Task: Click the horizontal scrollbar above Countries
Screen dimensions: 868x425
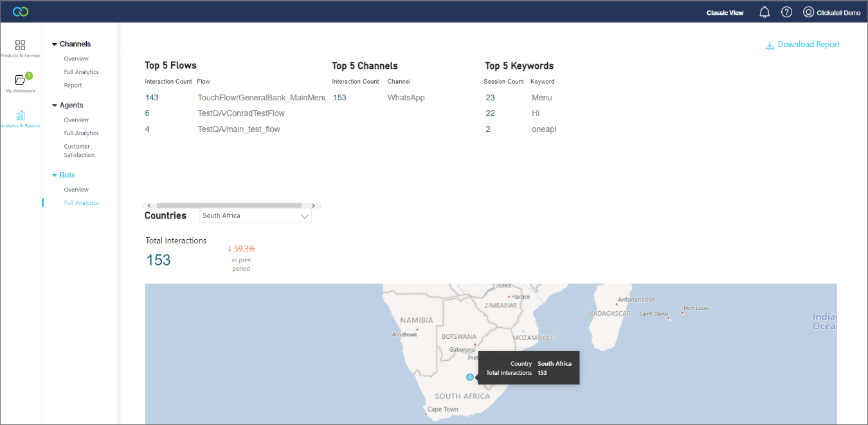Action: point(229,206)
